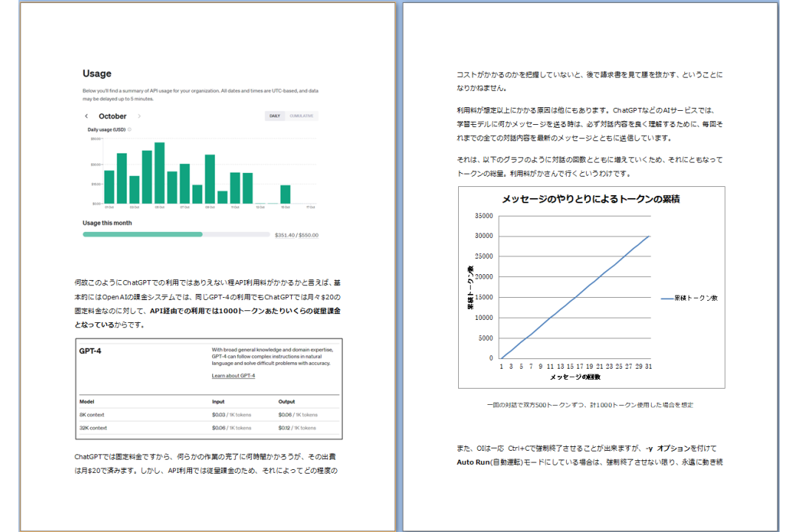This screenshot has width=798, height=532.
Task: Click the メッセージの回数 x-axis title
Action: (575, 378)
